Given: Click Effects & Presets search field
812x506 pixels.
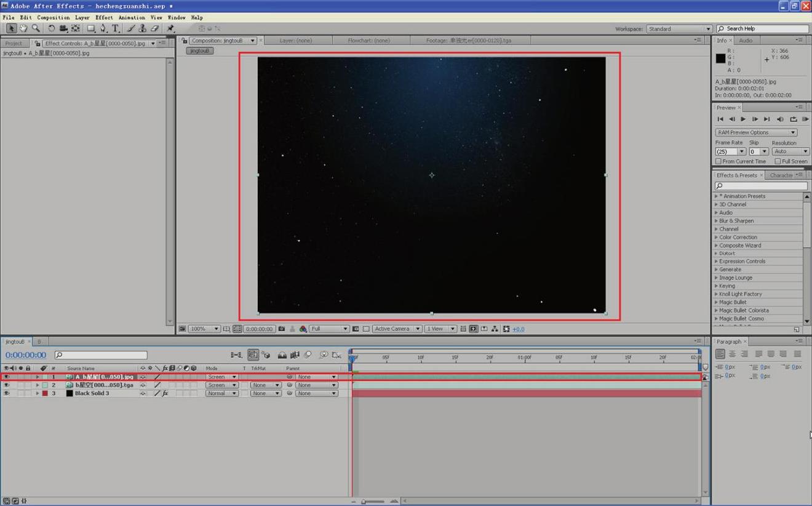Looking at the screenshot, I should [x=761, y=186].
